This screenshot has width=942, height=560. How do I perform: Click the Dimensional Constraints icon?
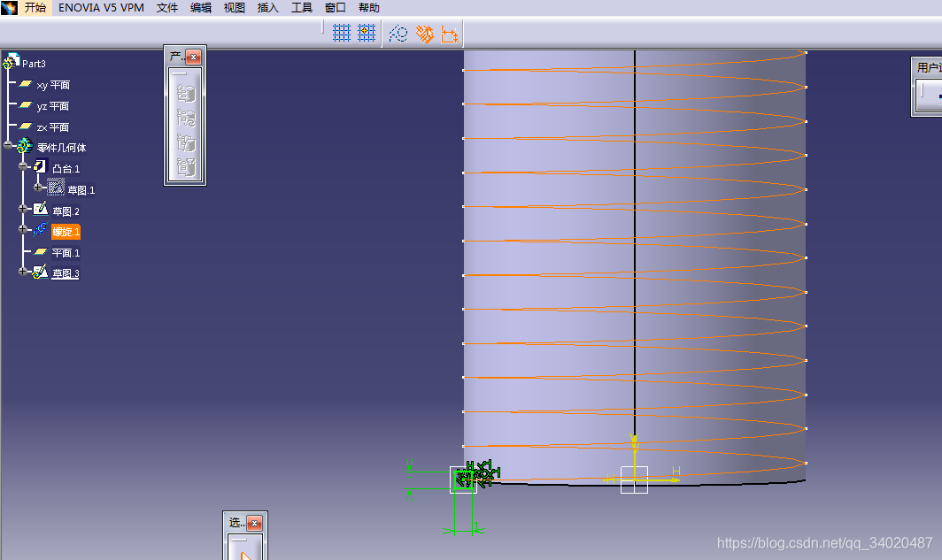click(x=450, y=34)
